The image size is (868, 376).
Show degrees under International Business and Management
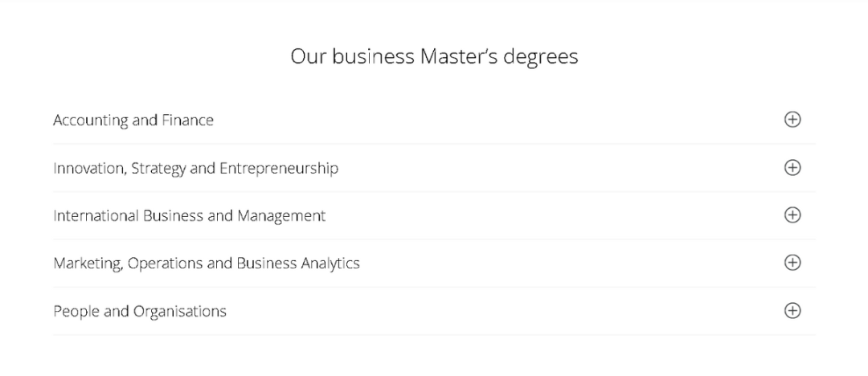pos(434,215)
